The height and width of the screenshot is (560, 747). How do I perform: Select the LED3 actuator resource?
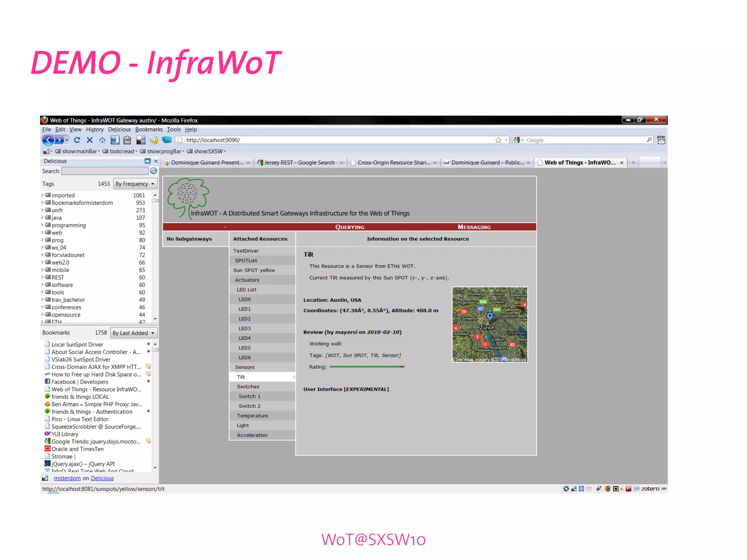click(262, 328)
